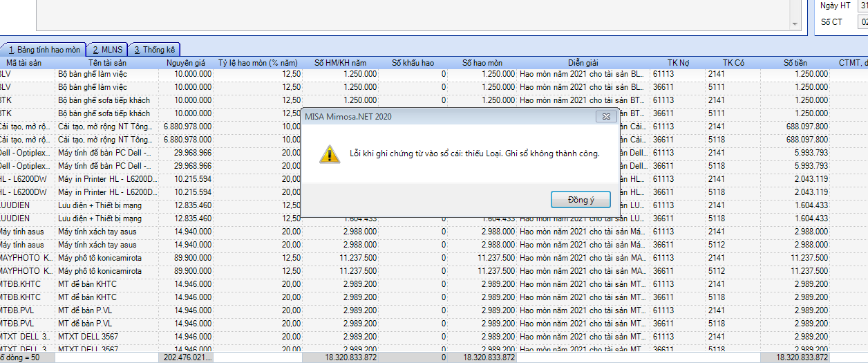Click the Nguyên giá column header
The width and height of the screenshot is (868, 363).
click(186, 62)
